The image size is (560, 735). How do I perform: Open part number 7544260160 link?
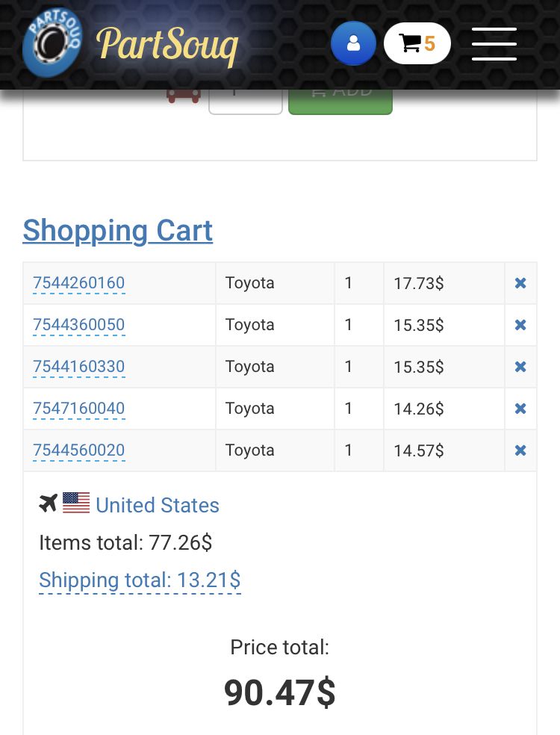[x=78, y=283]
